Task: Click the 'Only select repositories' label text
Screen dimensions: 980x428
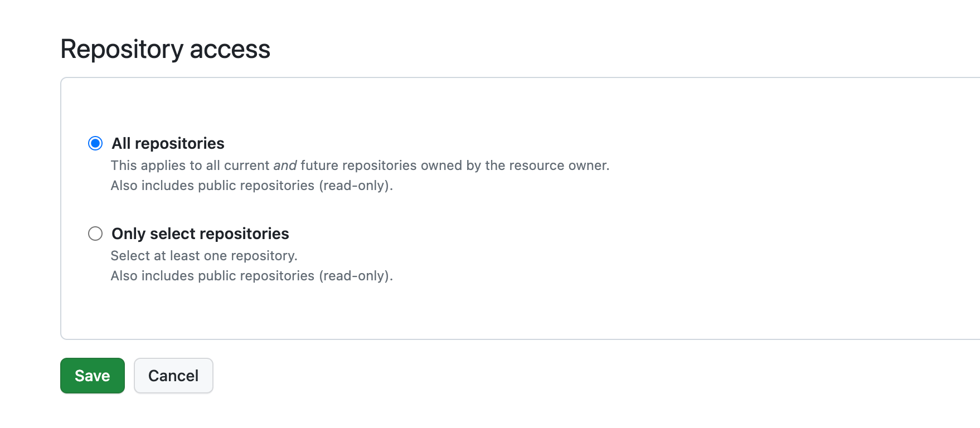Action: [200, 234]
